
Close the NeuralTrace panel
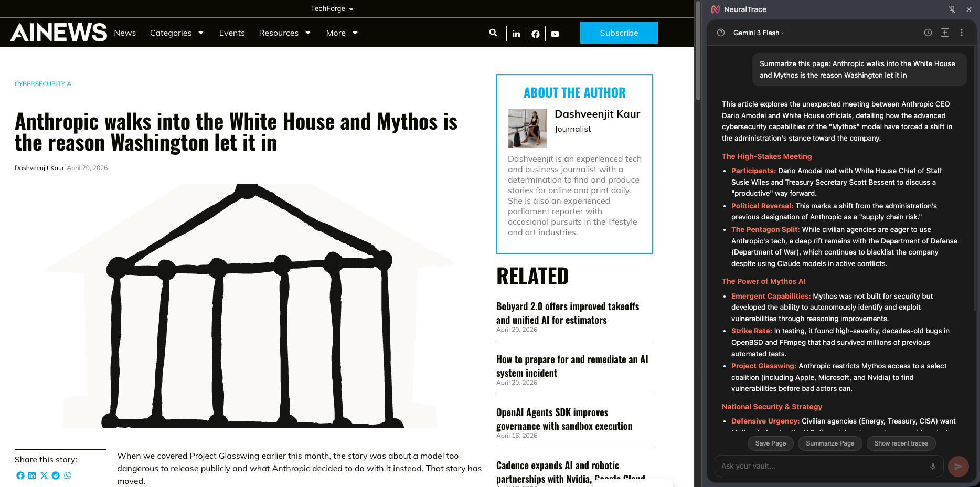point(968,9)
